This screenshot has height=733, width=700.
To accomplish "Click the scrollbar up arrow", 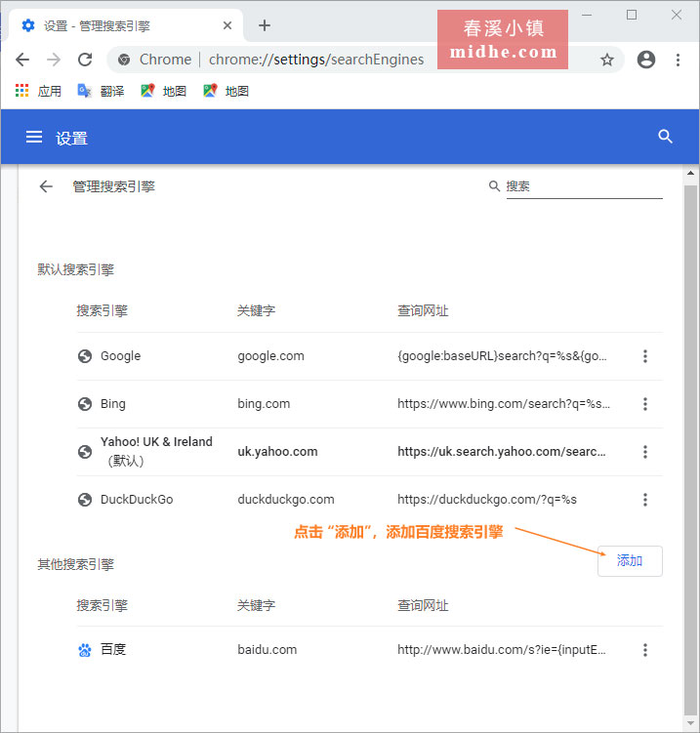I will [x=690, y=173].
